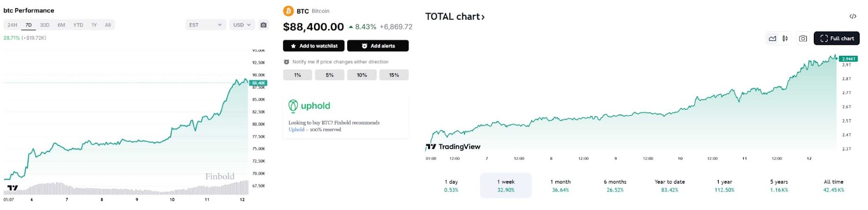Click the embed code icon near TOTAL chart
This screenshot has height=210, width=868.
click(x=853, y=16)
